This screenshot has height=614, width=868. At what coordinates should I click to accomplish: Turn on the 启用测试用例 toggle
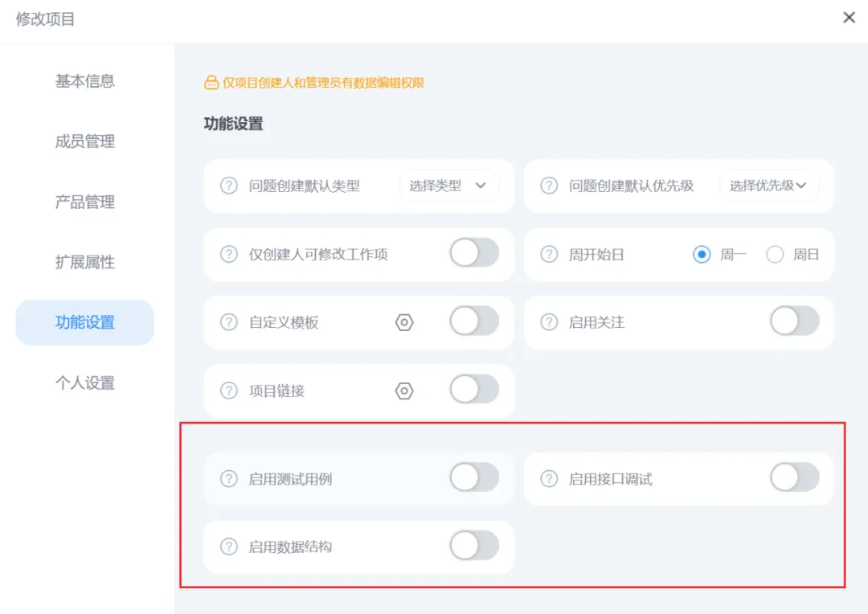click(x=473, y=477)
